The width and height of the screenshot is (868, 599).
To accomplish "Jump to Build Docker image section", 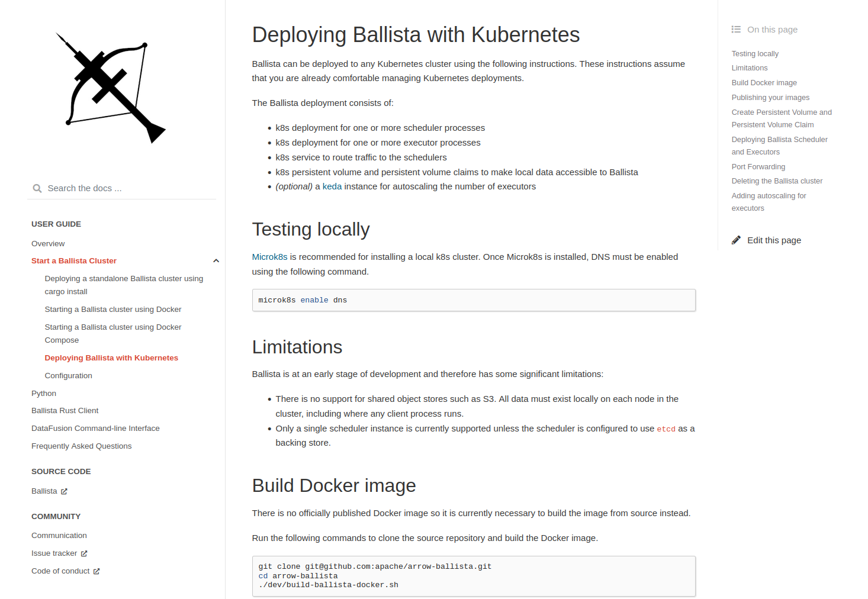I will coord(764,83).
